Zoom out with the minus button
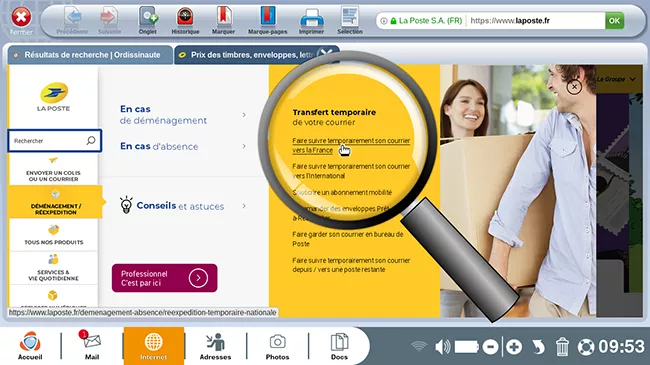Screen dimensions: 650x365 [x=490, y=347]
